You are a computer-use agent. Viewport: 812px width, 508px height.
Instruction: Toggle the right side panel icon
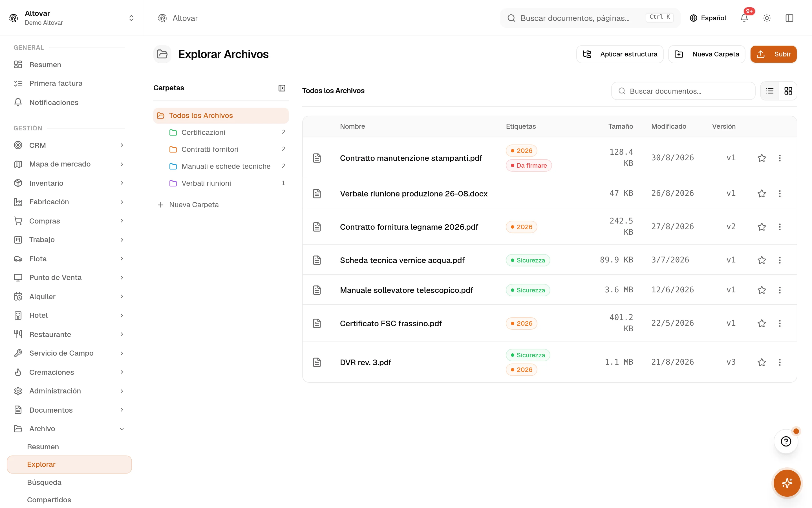pyautogui.click(x=789, y=18)
